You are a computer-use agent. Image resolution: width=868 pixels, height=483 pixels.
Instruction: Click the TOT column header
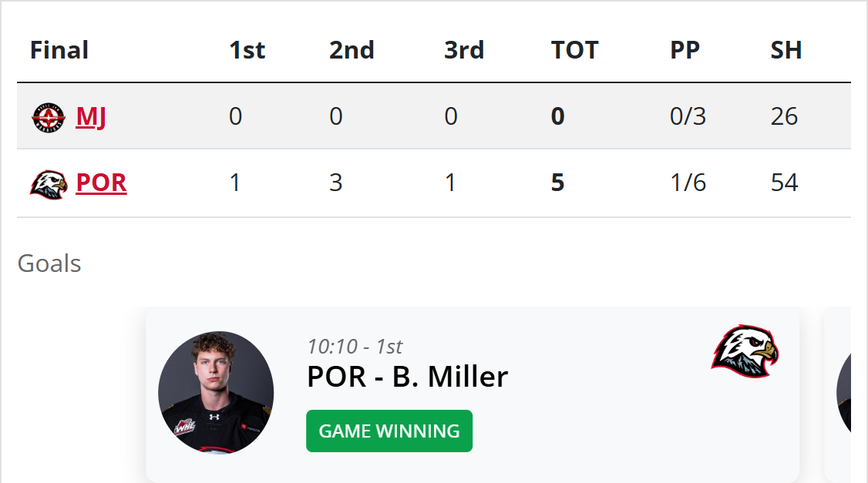(x=574, y=50)
